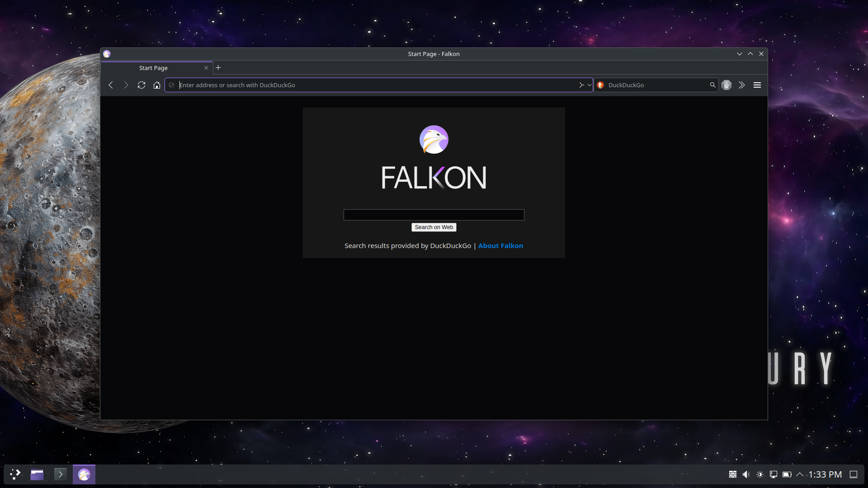Screen dimensions: 868x488
Task: Open a new tab with plus button
Action: (x=218, y=68)
